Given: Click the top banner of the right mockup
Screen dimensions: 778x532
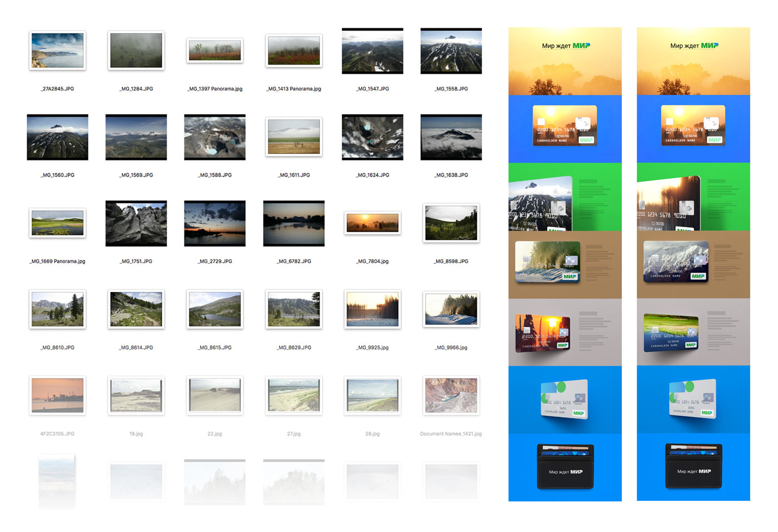Looking at the screenshot, I should (x=694, y=61).
